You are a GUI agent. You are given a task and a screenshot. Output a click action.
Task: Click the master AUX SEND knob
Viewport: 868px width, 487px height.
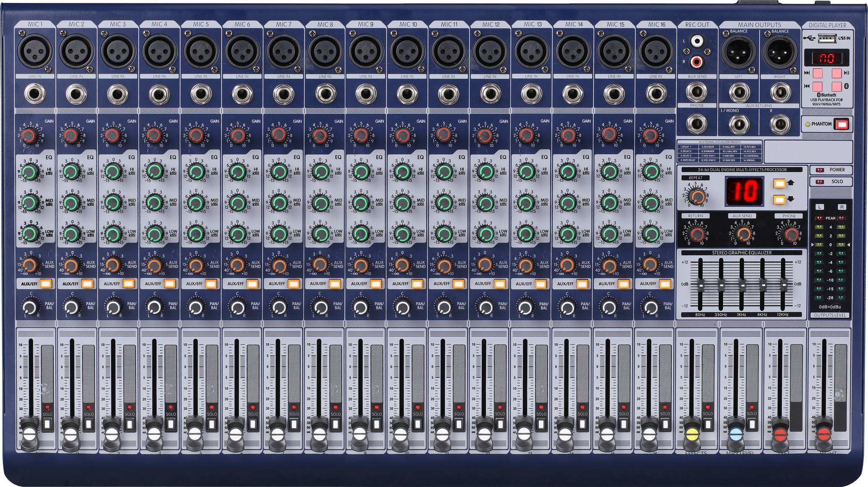[744, 234]
